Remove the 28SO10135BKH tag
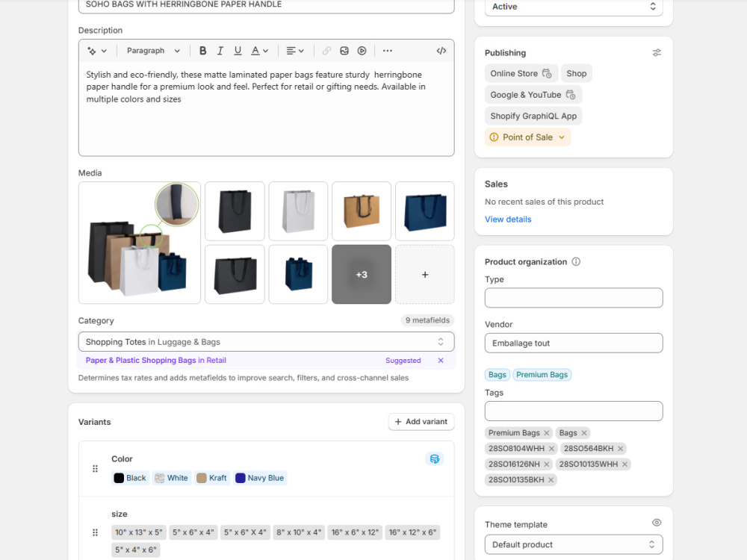The height and width of the screenshot is (560, 747). [x=551, y=480]
